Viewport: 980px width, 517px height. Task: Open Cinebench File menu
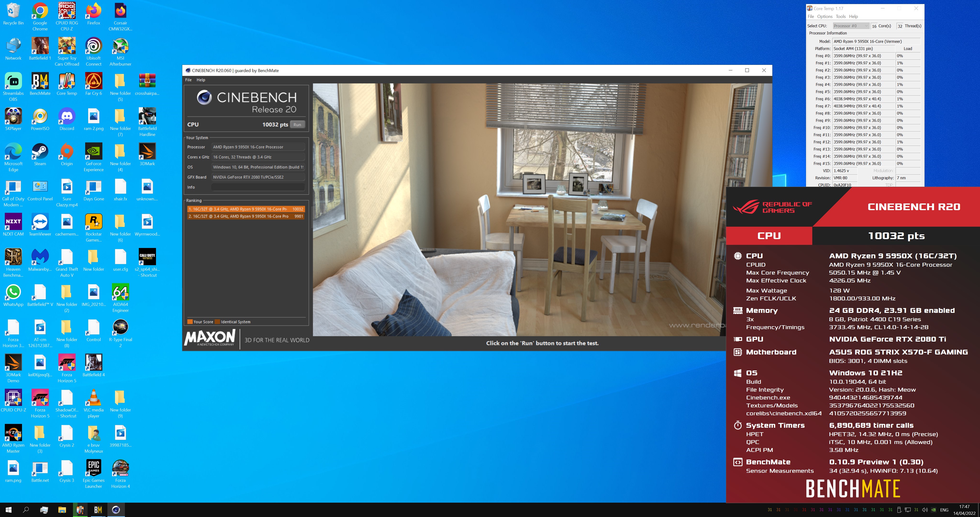click(x=188, y=80)
